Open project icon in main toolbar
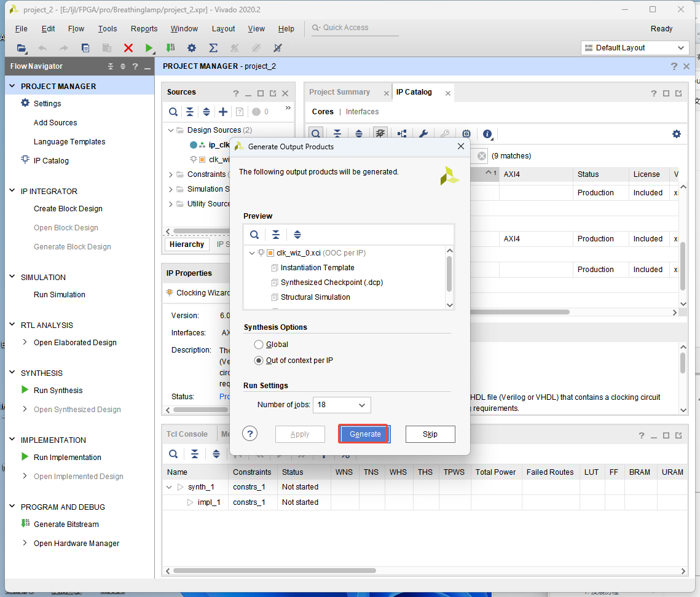Image resolution: width=700 pixels, height=597 pixels. (21, 48)
